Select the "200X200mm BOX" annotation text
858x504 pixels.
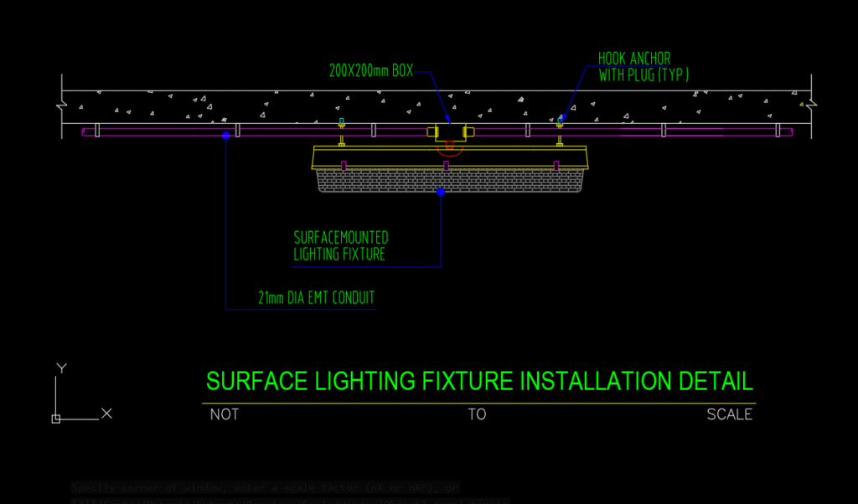coord(371,70)
